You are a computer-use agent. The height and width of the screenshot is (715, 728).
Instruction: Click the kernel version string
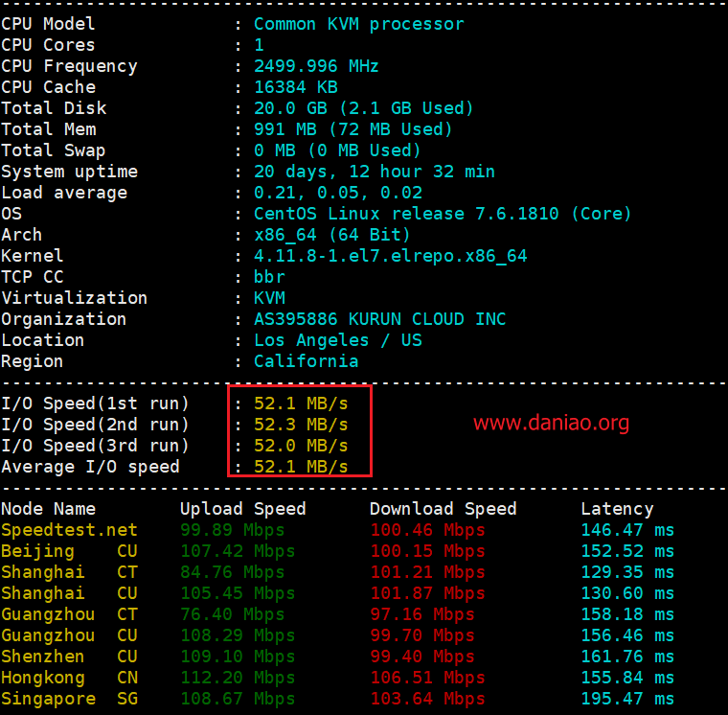click(x=390, y=256)
